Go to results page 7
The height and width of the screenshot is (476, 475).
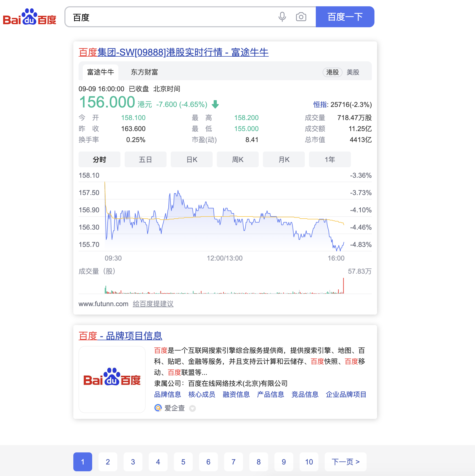coord(234,462)
